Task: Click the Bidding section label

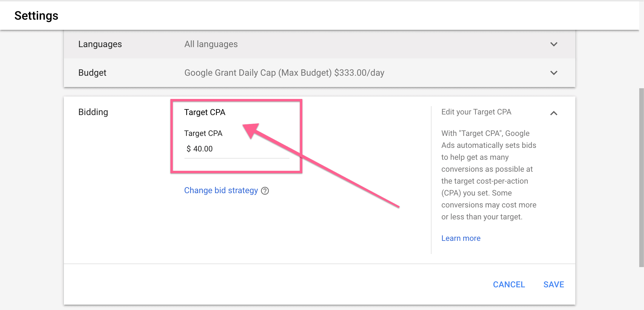Action: [93, 112]
